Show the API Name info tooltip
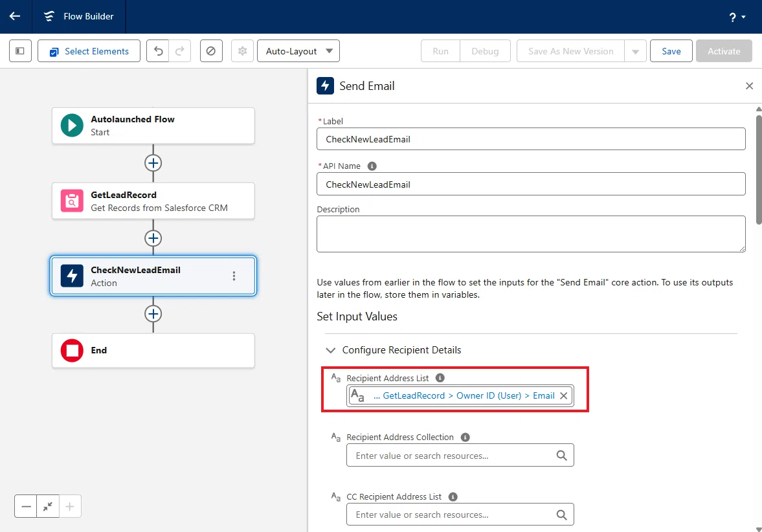 pyautogui.click(x=372, y=166)
